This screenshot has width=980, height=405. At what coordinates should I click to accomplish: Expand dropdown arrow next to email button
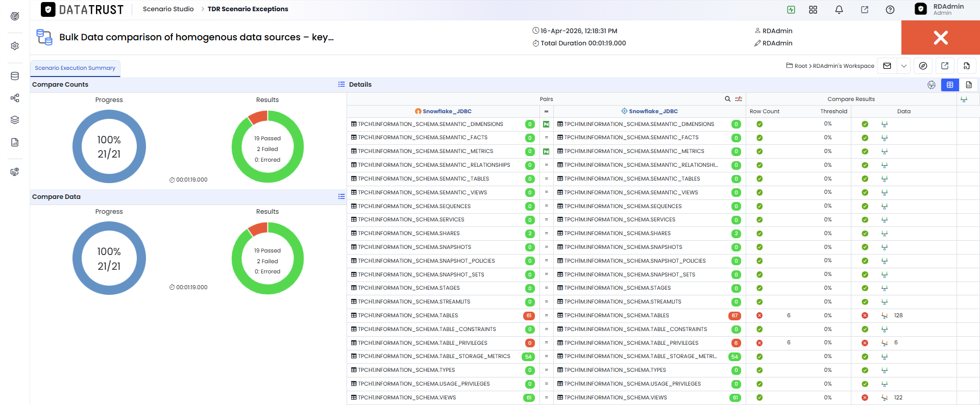(904, 66)
